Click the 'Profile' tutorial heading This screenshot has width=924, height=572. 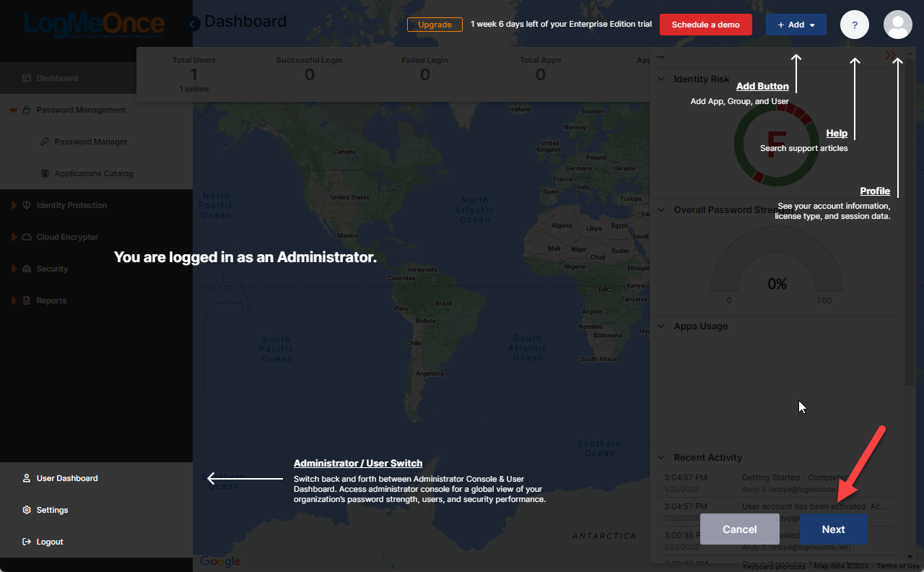point(875,191)
